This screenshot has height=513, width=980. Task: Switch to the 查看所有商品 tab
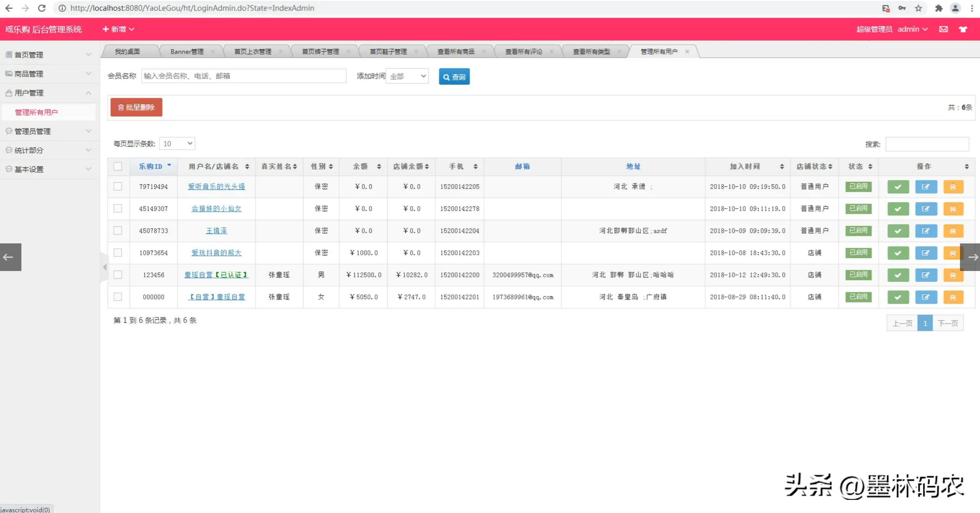coord(456,51)
